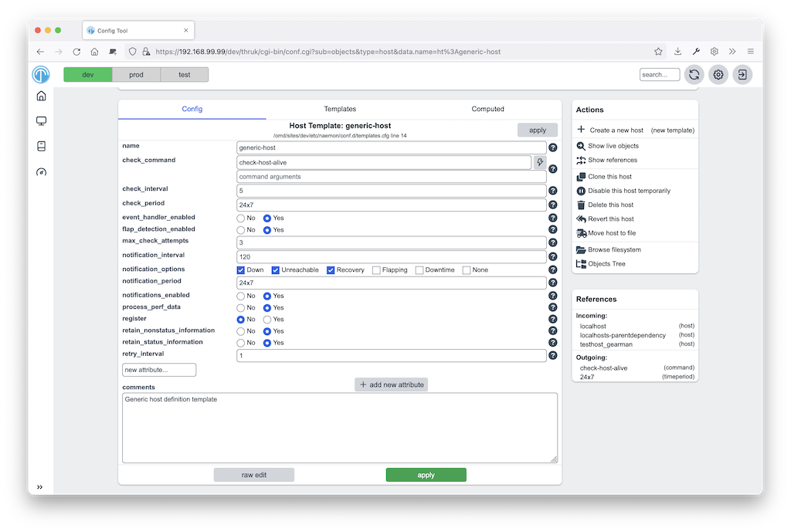
Task: Click the new template link
Action: click(x=673, y=130)
